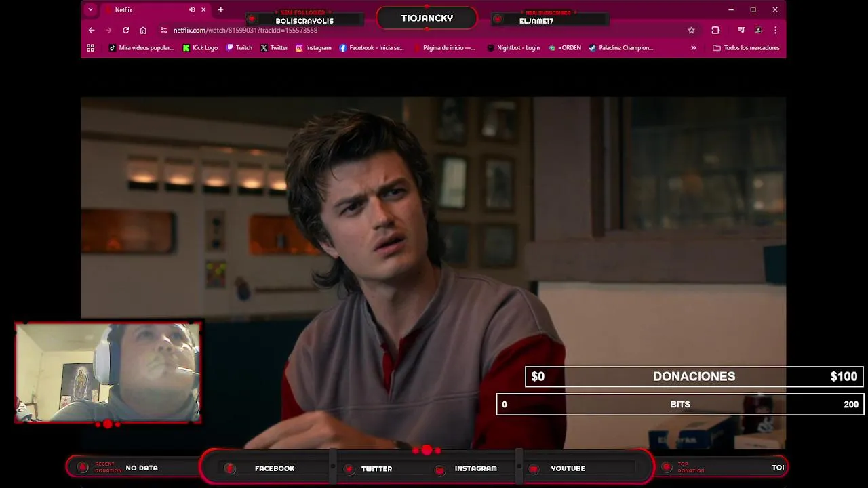Image resolution: width=868 pixels, height=488 pixels.
Task: Click the DONACIONES goal bar
Action: coord(694,376)
